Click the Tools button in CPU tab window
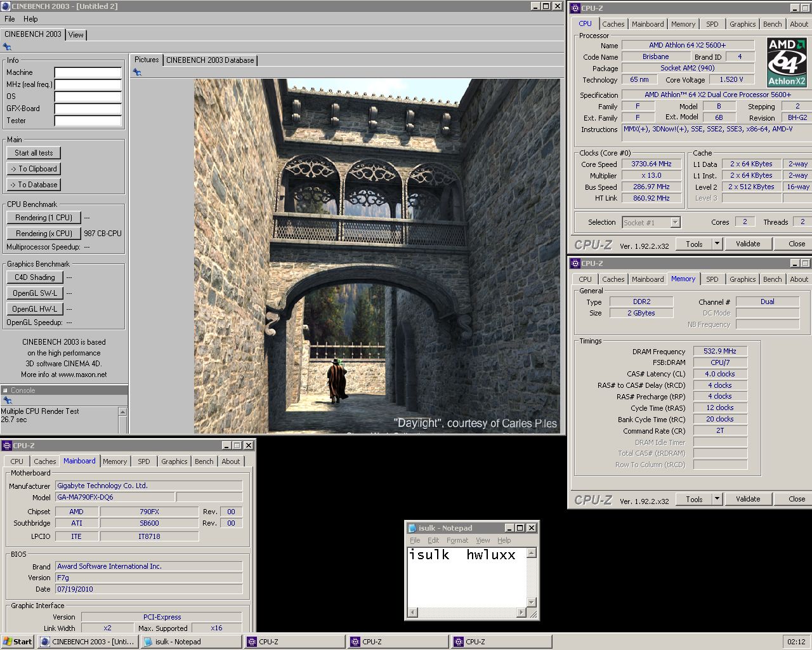The width and height of the screenshot is (812, 650). (694, 244)
